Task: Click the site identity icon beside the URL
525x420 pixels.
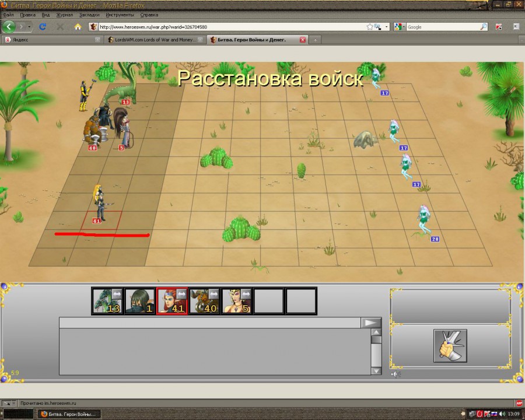Action: click(x=94, y=27)
